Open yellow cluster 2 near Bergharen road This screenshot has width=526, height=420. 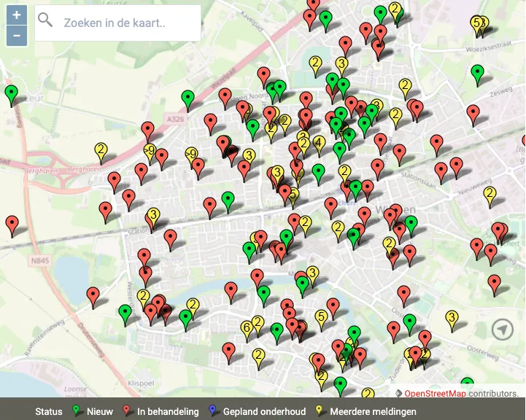pyautogui.click(x=101, y=152)
